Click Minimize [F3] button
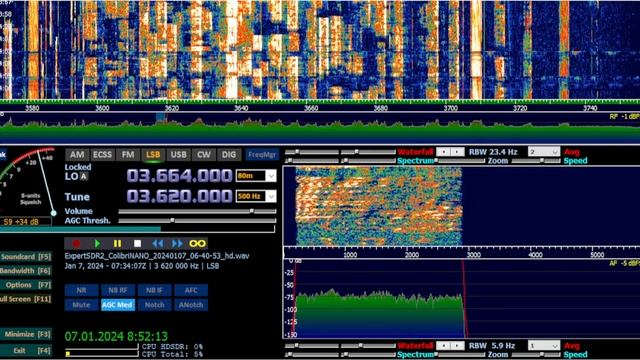 point(26,334)
